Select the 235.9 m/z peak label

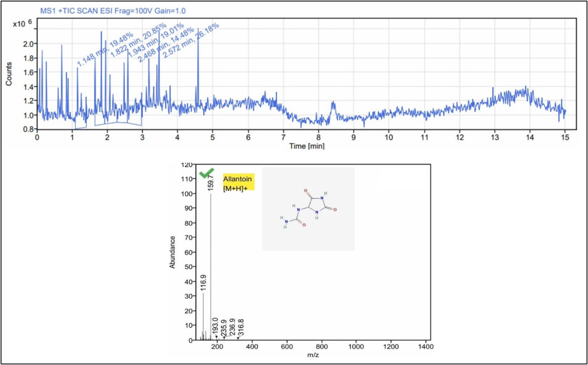(224, 328)
